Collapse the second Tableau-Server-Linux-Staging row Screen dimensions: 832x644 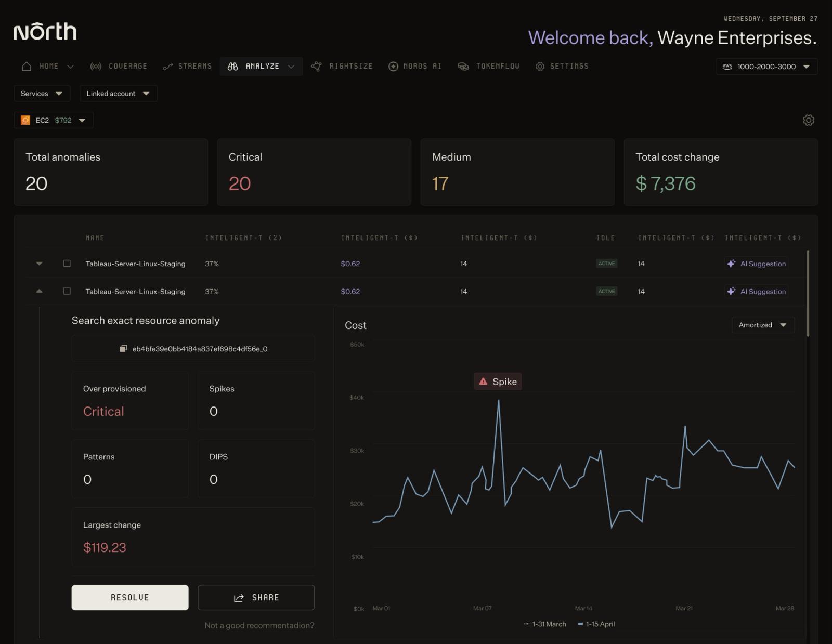[x=39, y=291]
